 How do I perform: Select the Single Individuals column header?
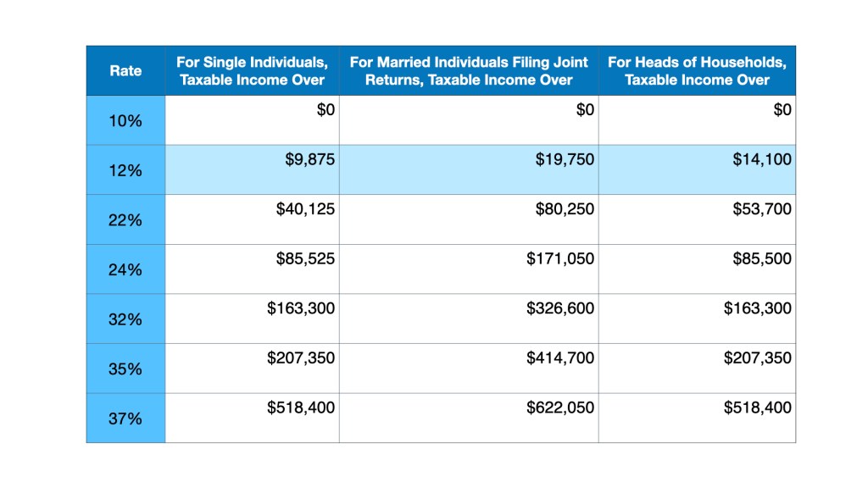252,71
